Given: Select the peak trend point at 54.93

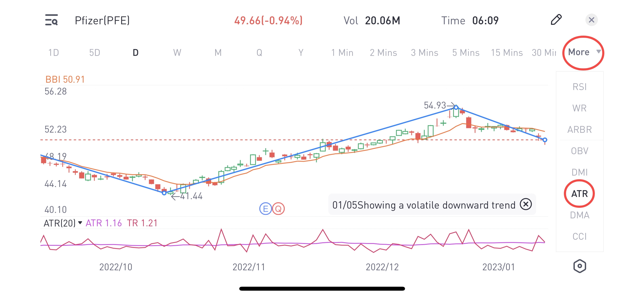Looking at the screenshot, I should [x=456, y=107].
